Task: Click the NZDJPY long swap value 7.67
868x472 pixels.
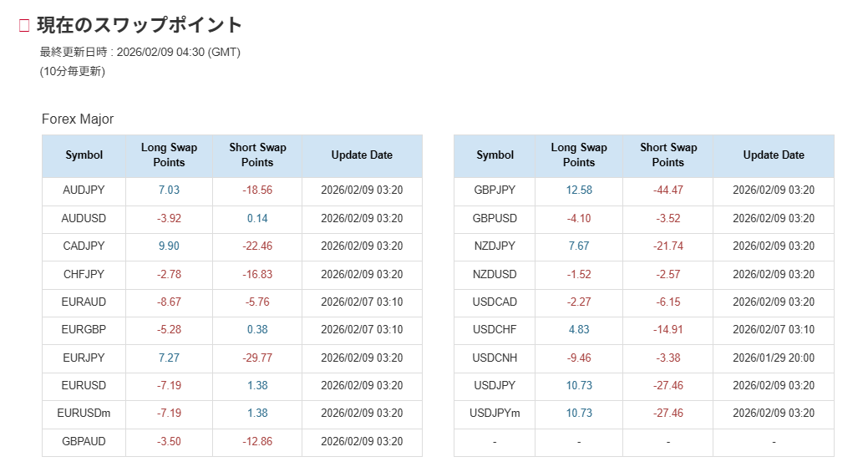Action: 578,246
